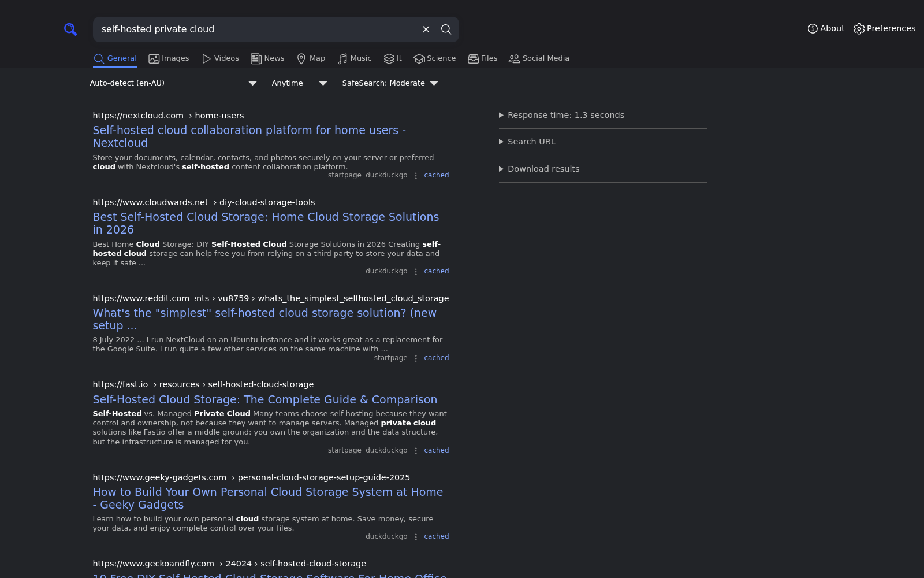Switch to the Images tab label
This screenshot has width=924, height=578.
176,58
